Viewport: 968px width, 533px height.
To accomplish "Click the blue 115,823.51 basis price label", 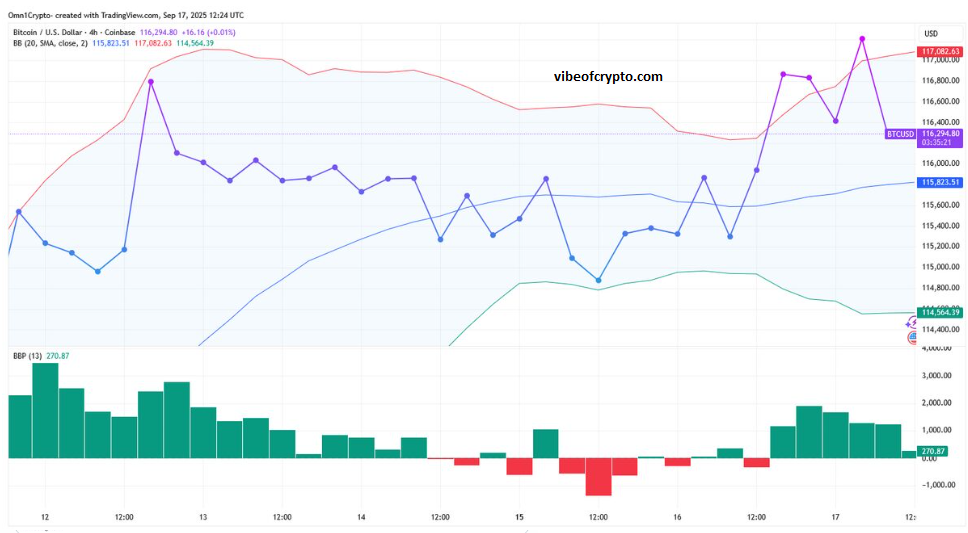I will pos(940,182).
